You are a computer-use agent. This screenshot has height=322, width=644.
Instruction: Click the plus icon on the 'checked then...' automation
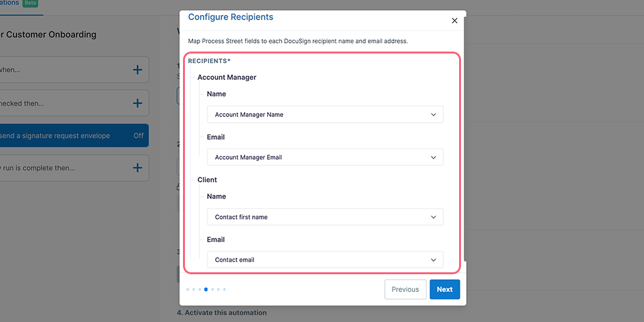coord(138,103)
